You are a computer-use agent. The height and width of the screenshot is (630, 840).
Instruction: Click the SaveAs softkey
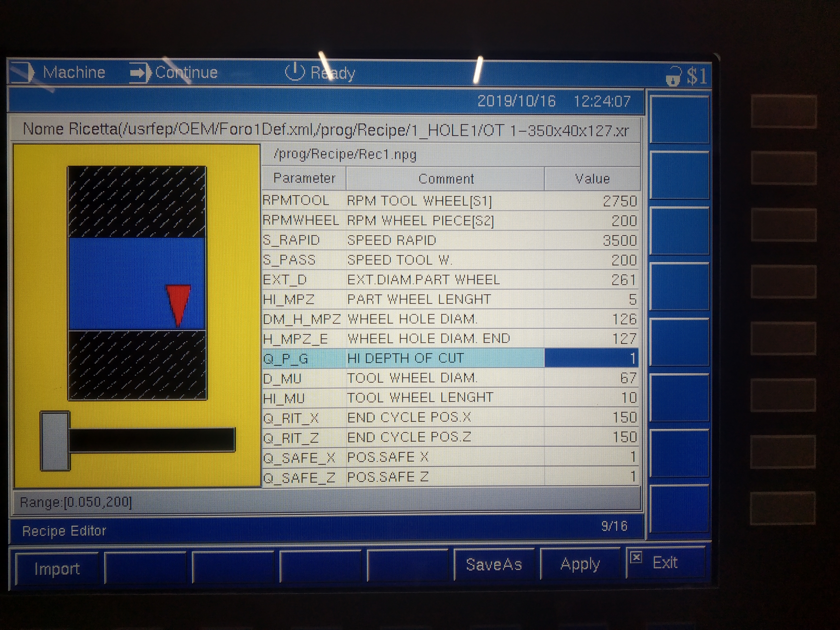point(494,565)
